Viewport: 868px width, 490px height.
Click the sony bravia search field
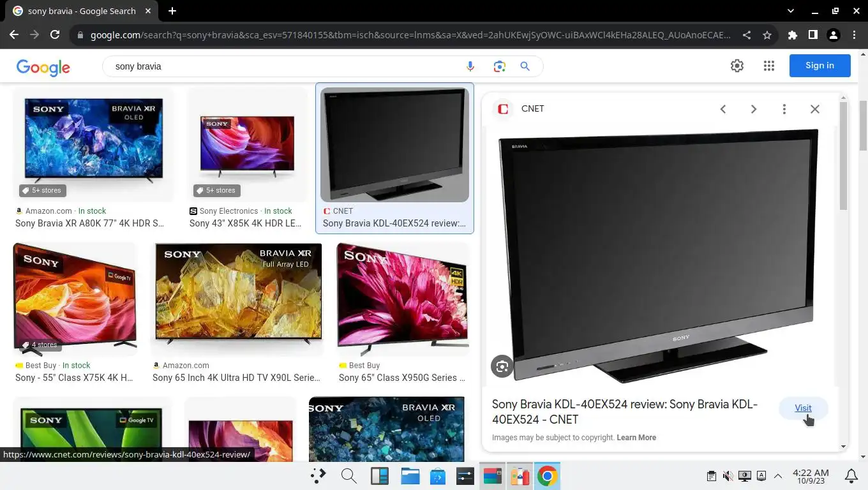point(287,66)
